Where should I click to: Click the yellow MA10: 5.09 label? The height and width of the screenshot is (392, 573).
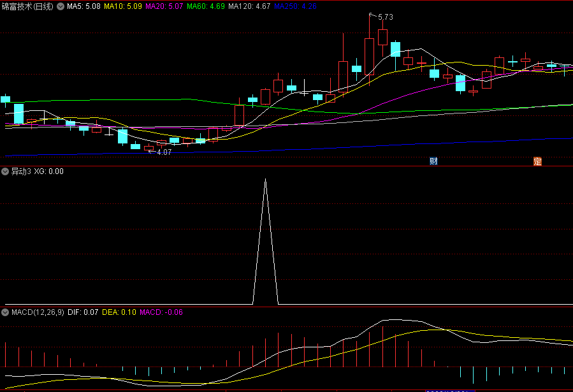[123, 6]
